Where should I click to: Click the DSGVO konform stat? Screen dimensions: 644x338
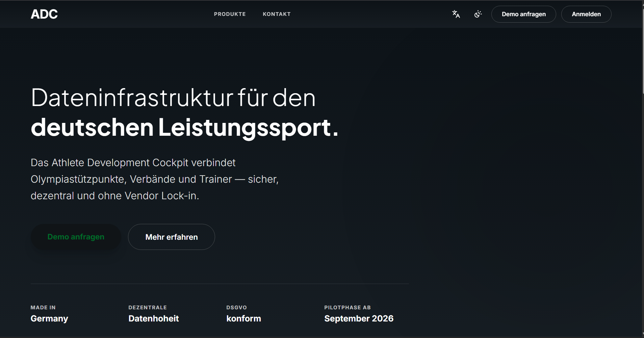[x=244, y=314]
